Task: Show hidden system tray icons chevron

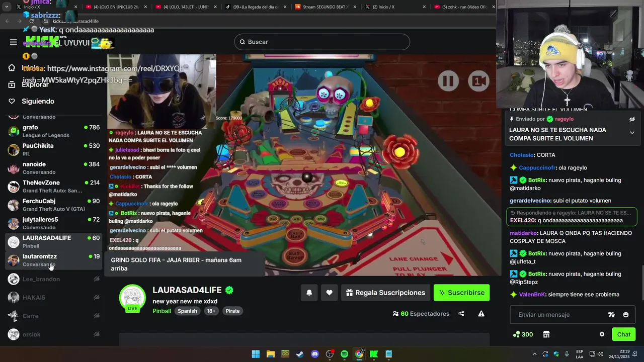Action: pos(534,354)
